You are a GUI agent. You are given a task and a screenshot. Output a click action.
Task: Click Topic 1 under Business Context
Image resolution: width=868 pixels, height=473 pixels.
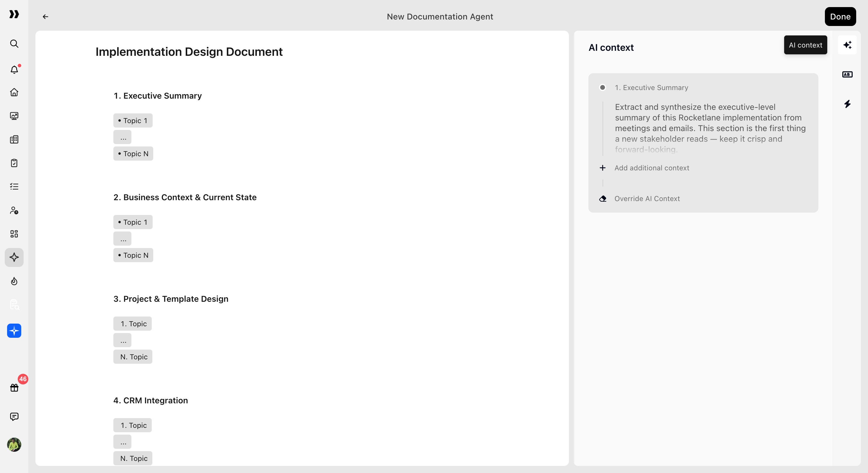point(133,222)
